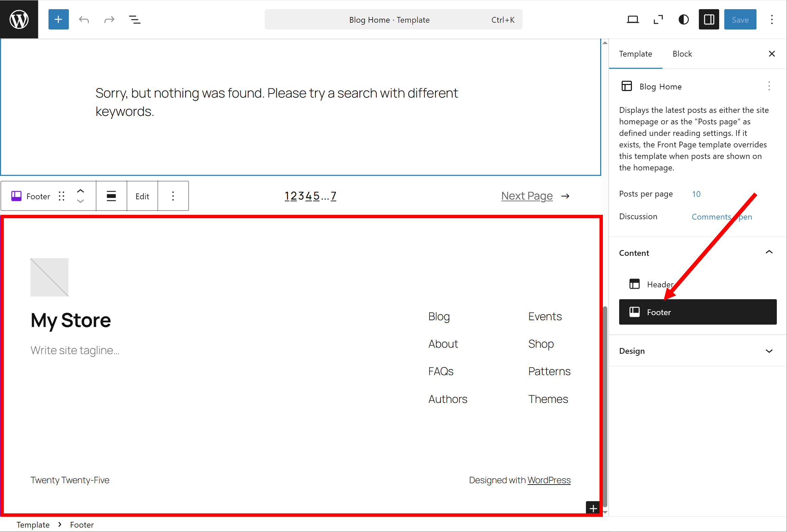787x532 pixels.
Task: Click the Save button
Action: [740, 20]
